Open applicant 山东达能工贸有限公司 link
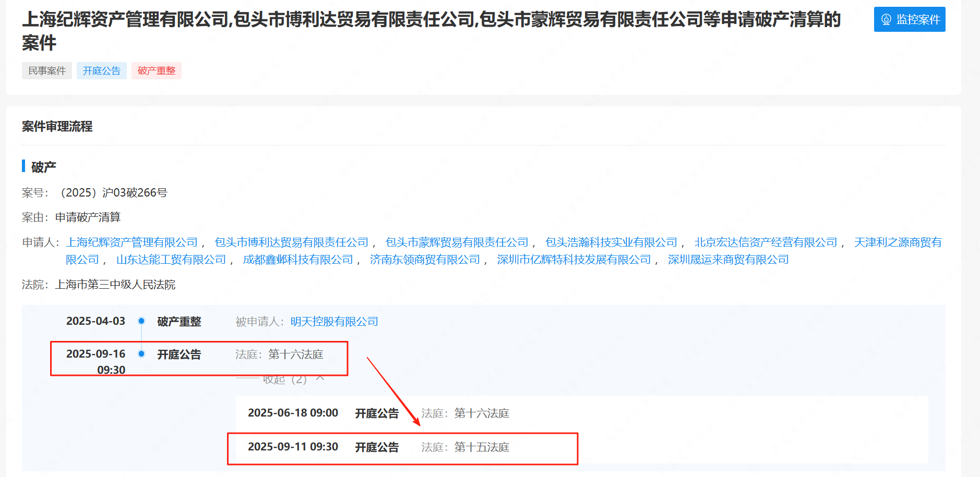Viewport: 980px width, 477px height. tap(171, 260)
